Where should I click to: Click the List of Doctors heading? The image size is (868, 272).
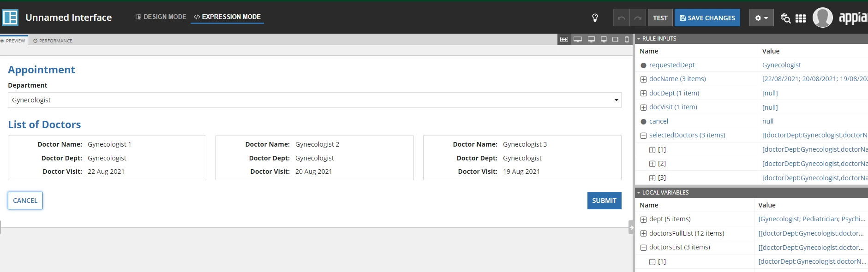click(44, 124)
